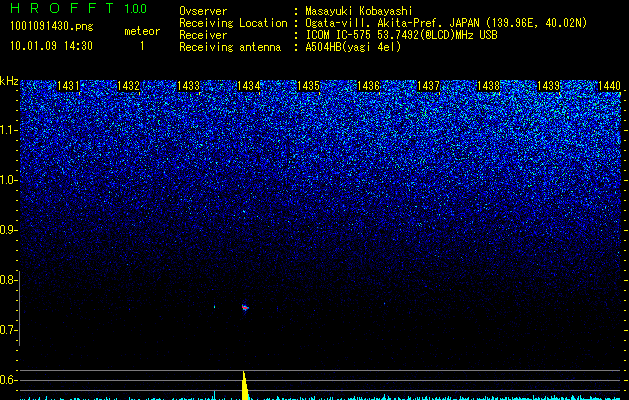This screenshot has width=629, height=400.
Task: Click observer name Masayuki Kobayashi
Action: click(359, 11)
